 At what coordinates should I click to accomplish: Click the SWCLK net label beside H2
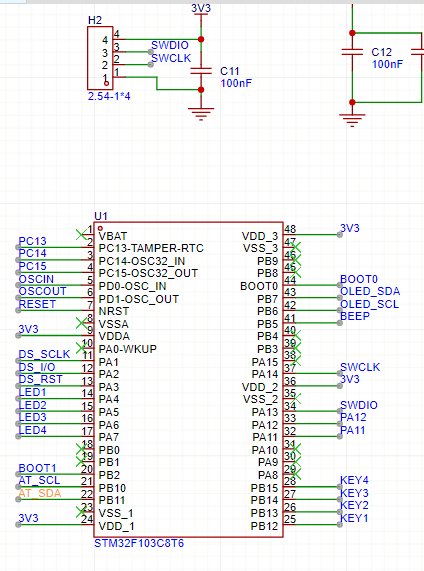[171, 58]
